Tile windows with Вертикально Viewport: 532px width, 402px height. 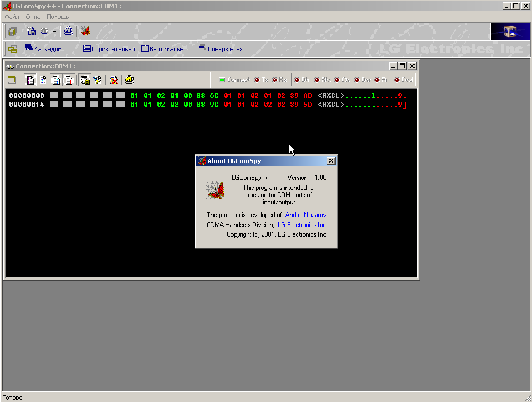164,49
